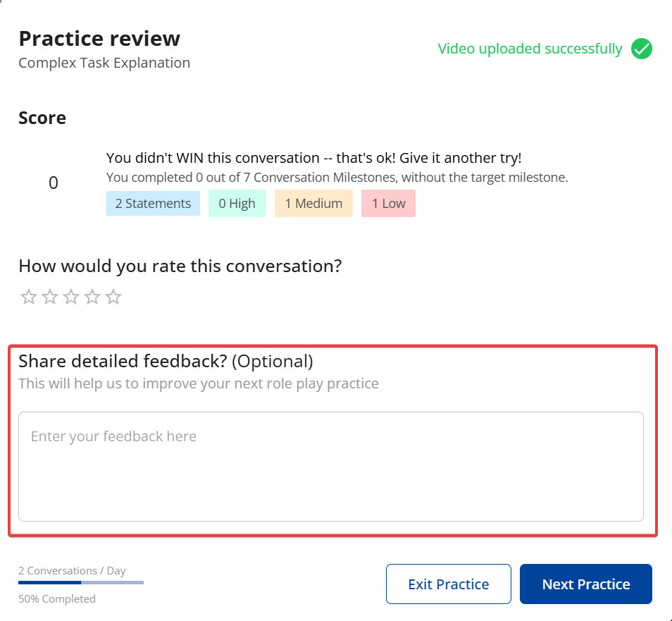Rate the conversation five stars
This screenshot has height=621, width=672.
[113, 297]
